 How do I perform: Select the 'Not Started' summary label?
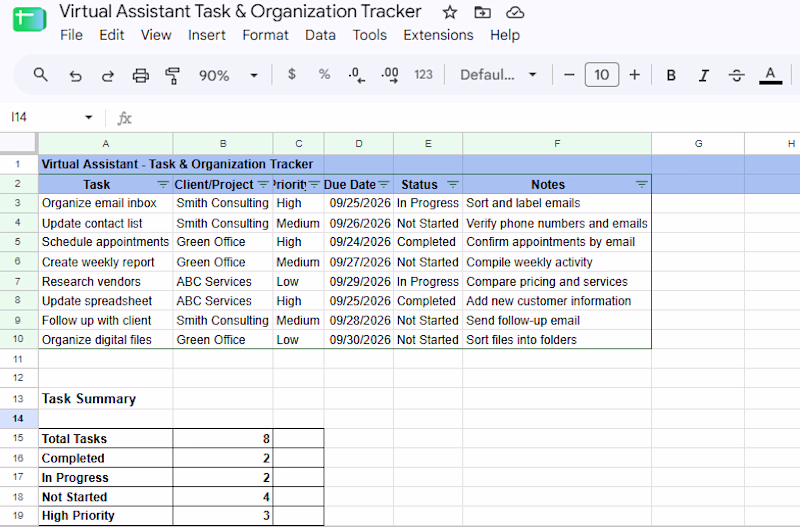[x=106, y=496]
